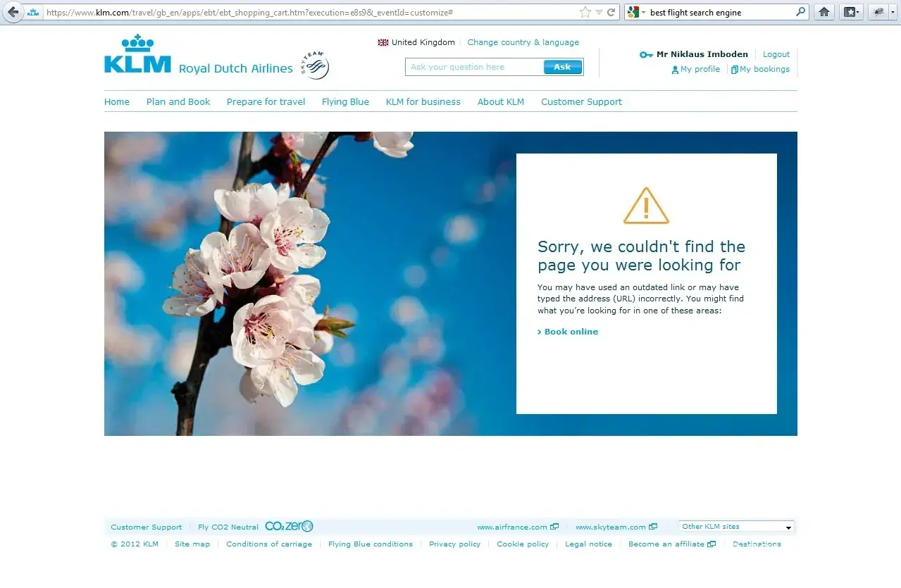Open Prepare for travel menu
The height and width of the screenshot is (588, 901).
[x=266, y=101]
